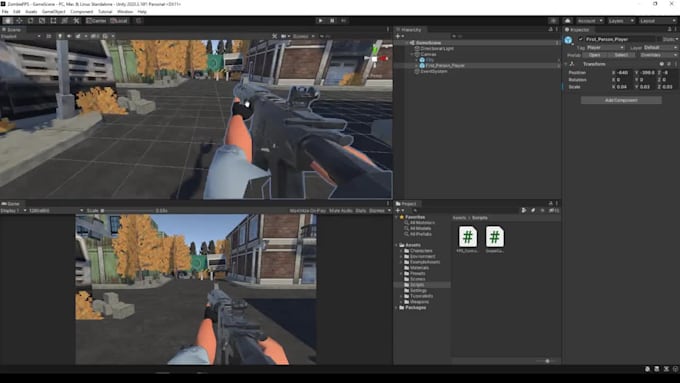Image resolution: width=680 pixels, height=383 pixels.
Task: Toggle Local handle rotation button
Action: (119, 20)
